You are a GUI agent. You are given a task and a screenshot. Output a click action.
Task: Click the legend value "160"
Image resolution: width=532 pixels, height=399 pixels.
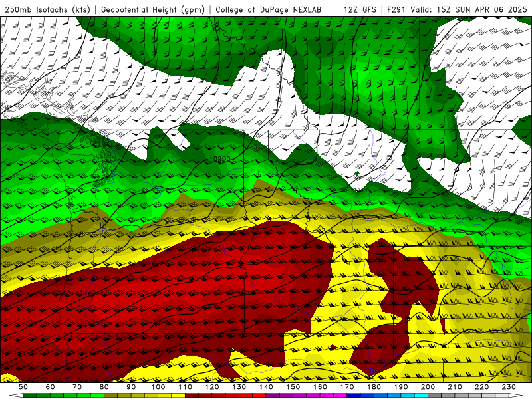pos(321,387)
